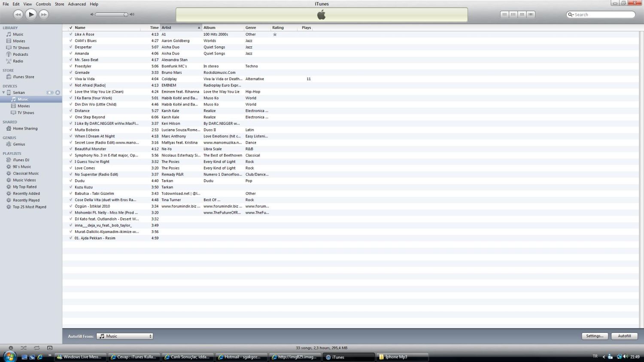This screenshot has width=644, height=362.
Task: Sort by the Name column header
Action: (107, 27)
